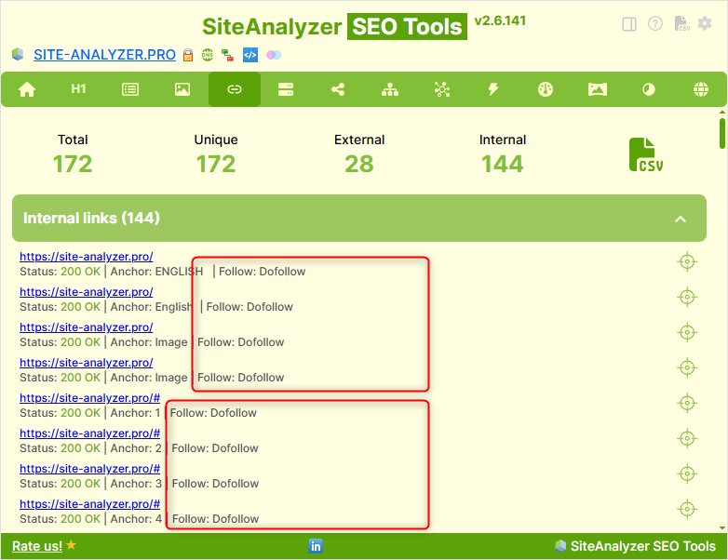Collapse the Internal links (144) section

359,218
